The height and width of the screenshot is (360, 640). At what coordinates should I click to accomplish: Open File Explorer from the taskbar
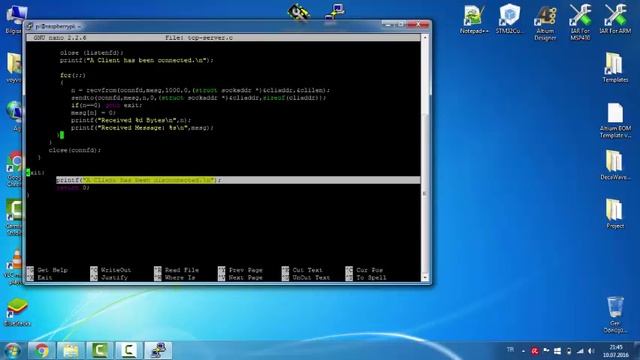[x=71, y=350]
